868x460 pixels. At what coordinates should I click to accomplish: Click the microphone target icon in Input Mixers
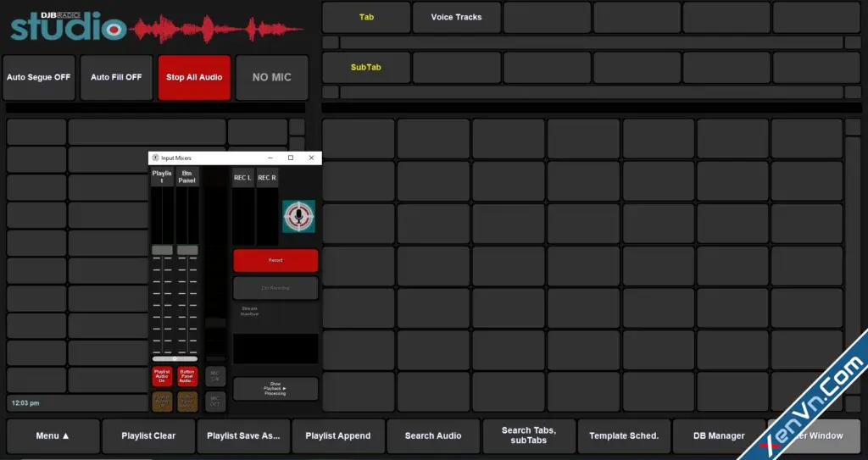tap(299, 216)
